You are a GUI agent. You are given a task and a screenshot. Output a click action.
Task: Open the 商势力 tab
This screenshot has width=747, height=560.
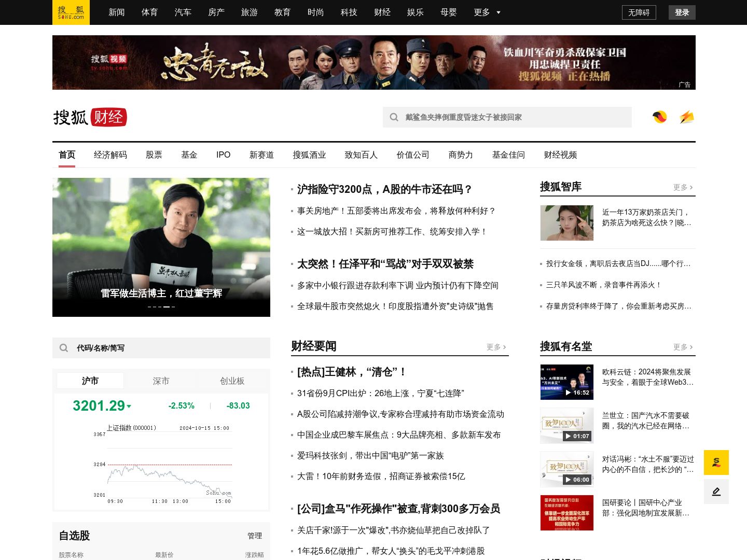(x=461, y=155)
